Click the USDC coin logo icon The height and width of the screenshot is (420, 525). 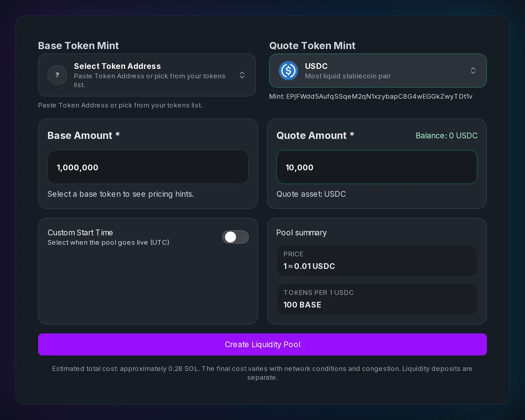[288, 71]
